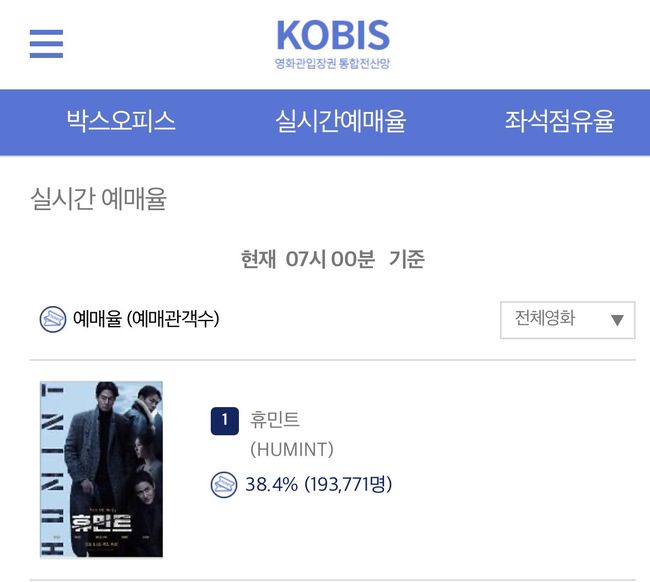Click the arrow on the 전체영화 dropdown
This screenshot has width=650, height=582.
pos(617,320)
